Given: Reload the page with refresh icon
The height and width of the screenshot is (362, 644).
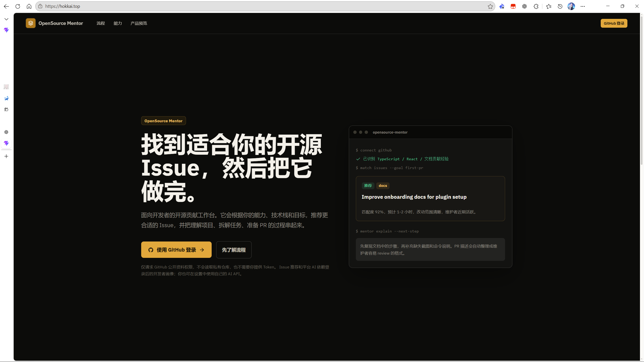Looking at the screenshot, I should tap(18, 6).
